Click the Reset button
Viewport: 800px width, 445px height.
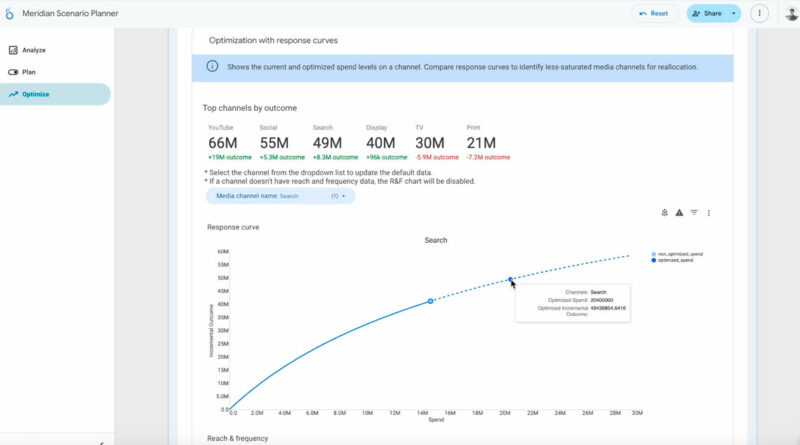tap(653, 13)
